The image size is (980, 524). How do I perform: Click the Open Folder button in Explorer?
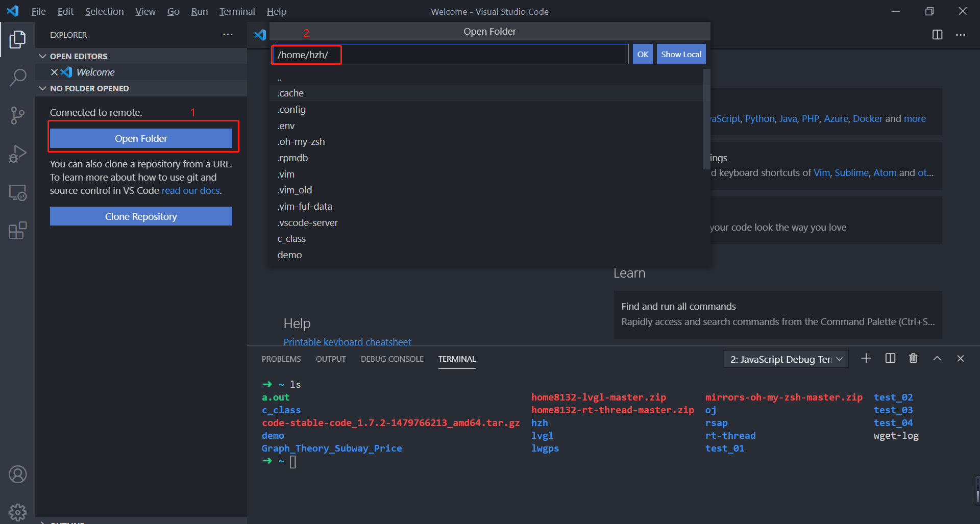click(141, 138)
